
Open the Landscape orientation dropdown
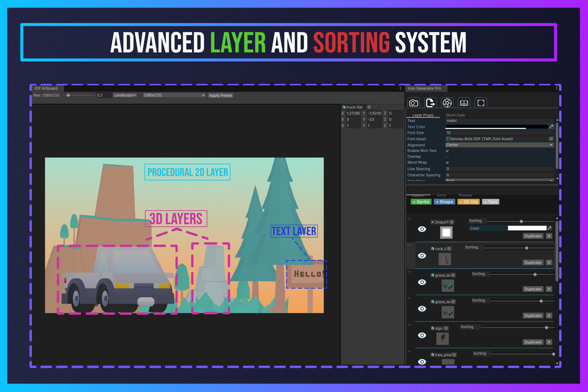(x=125, y=95)
